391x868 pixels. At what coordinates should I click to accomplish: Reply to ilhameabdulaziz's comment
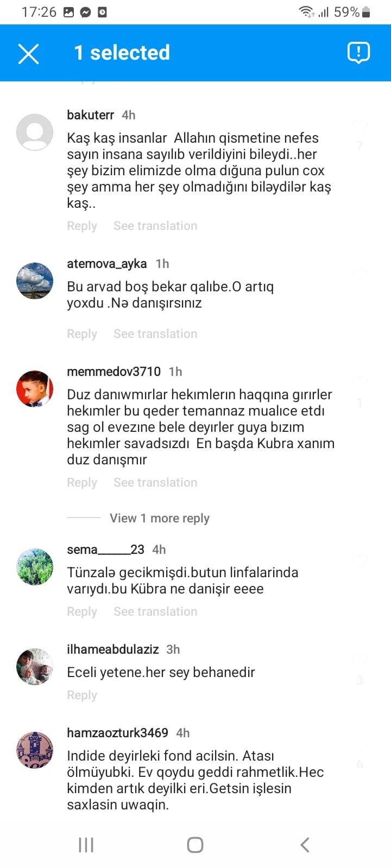click(82, 695)
